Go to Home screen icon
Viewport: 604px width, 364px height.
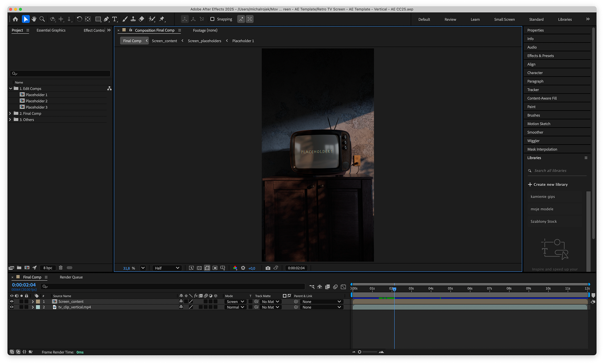(15, 19)
